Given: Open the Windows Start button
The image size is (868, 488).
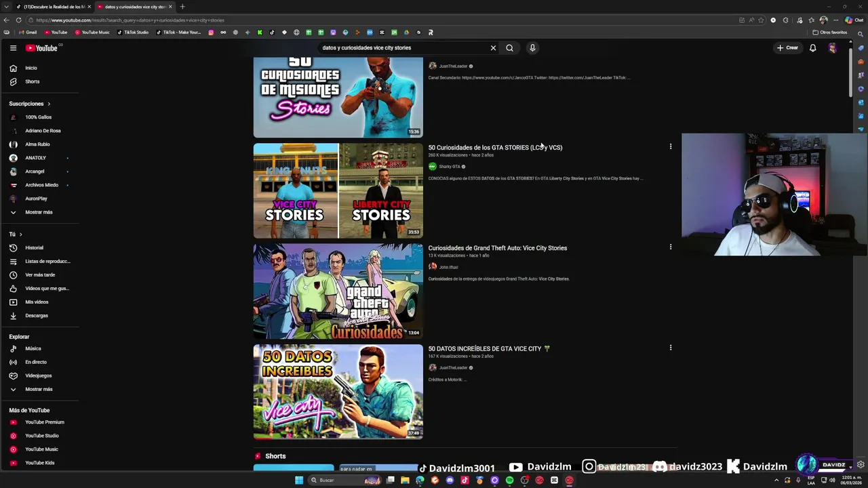Looking at the screenshot, I should coord(299,481).
